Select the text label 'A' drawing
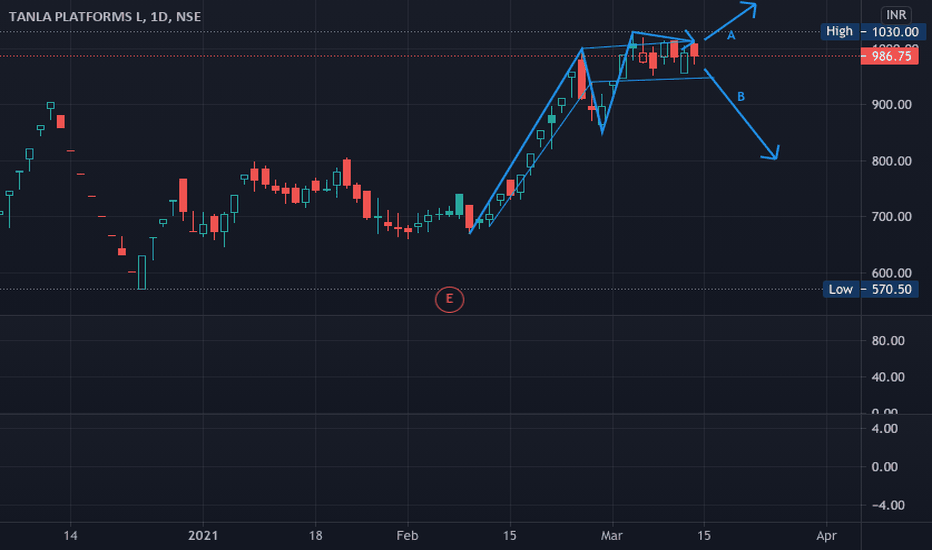Image resolution: width=932 pixels, height=550 pixels. click(731, 36)
